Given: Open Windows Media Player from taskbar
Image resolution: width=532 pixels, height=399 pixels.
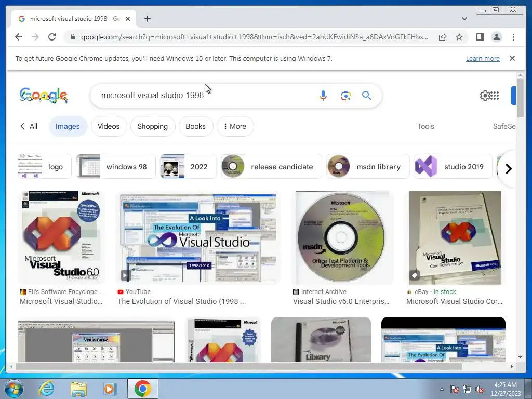Looking at the screenshot, I should 109,389.
